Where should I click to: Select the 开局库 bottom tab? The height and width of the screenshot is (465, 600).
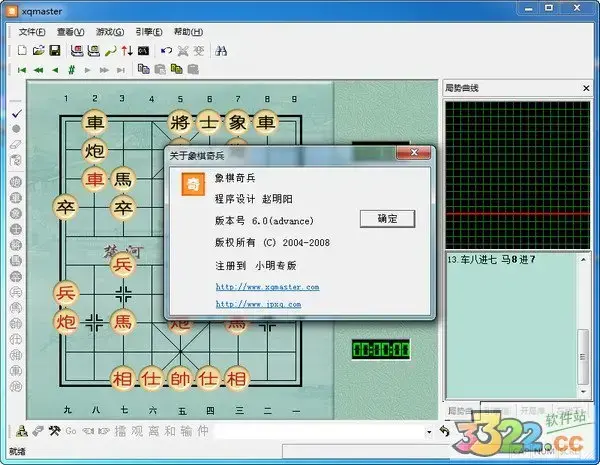point(532,410)
